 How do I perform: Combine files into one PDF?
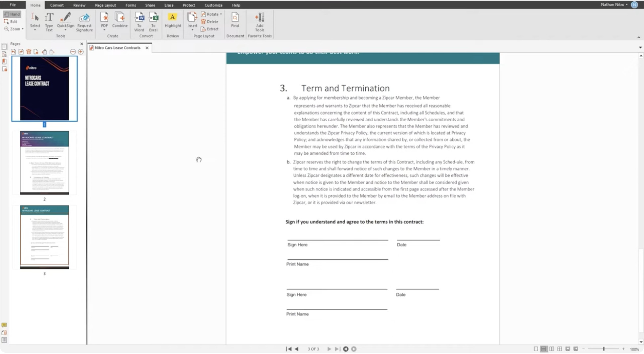tap(120, 20)
